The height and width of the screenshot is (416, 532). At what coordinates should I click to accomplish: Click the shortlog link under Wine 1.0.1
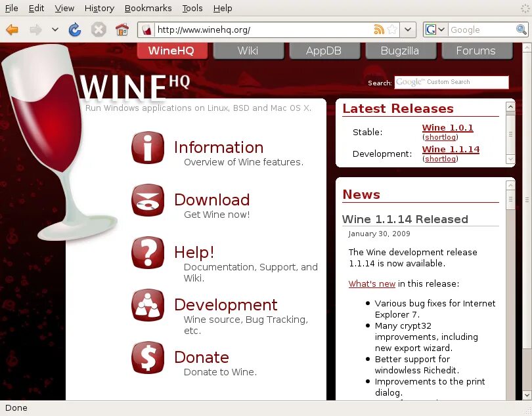439,137
